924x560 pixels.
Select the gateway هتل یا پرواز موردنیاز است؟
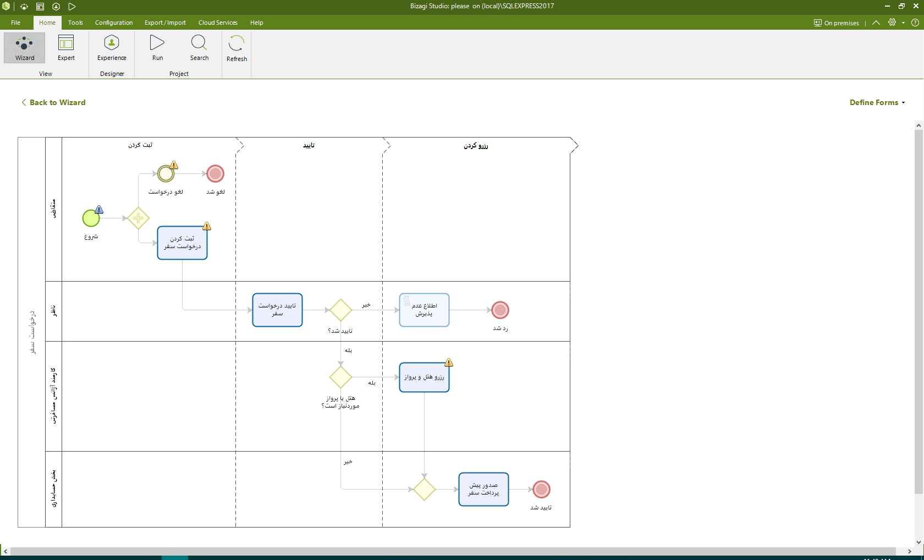[x=340, y=377]
